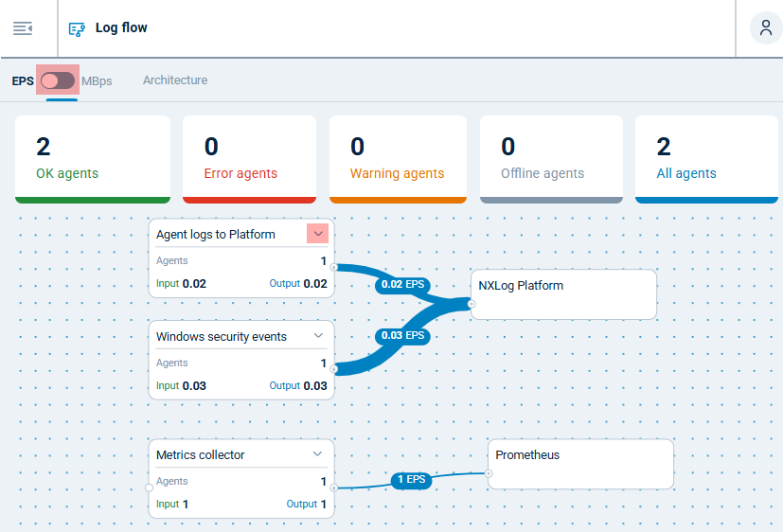Click the Metrics collector input port
783x532 pixels.
[150, 487]
